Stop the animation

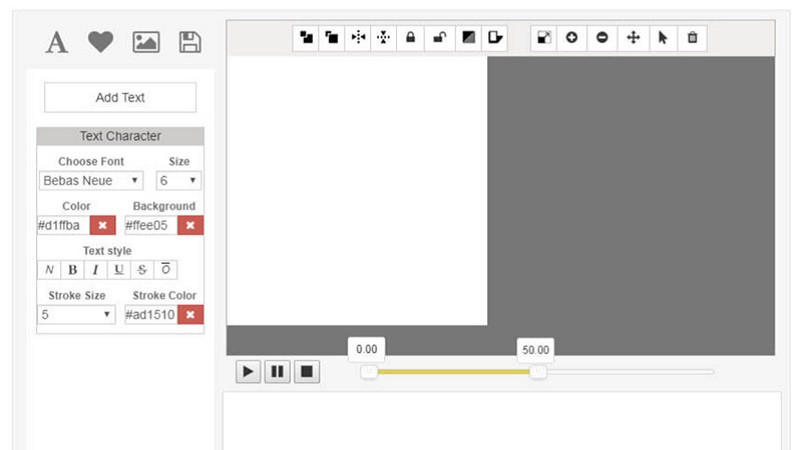(x=307, y=371)
